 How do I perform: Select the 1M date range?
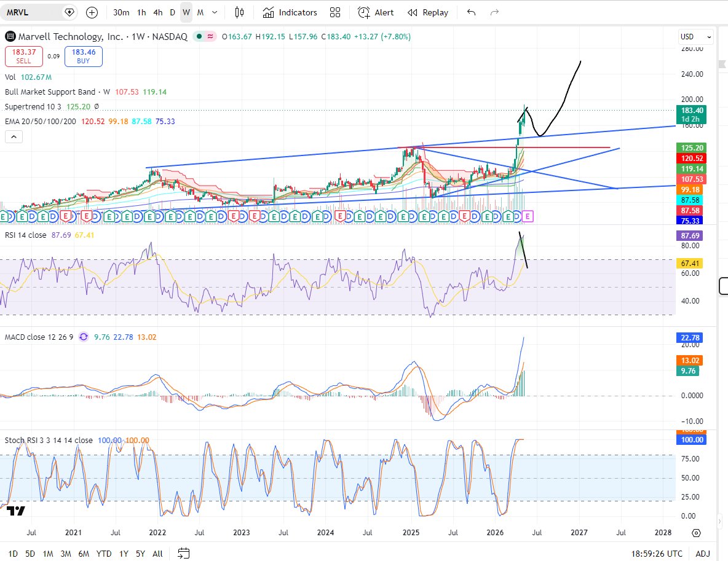(x=48, y=554)
